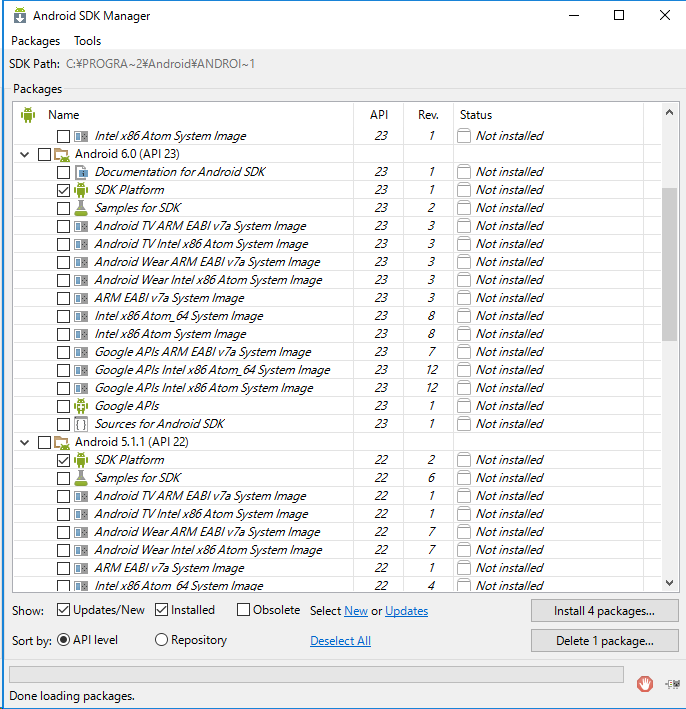Image resolution: width=686 pixels, height=709 pixels.
Task: Click the Documentation for Android SDK icon
Action: (x=81, y=172)
